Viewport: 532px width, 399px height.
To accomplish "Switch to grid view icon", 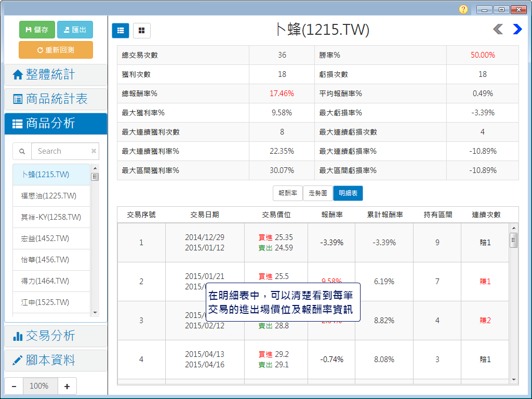I will point(142,31).
